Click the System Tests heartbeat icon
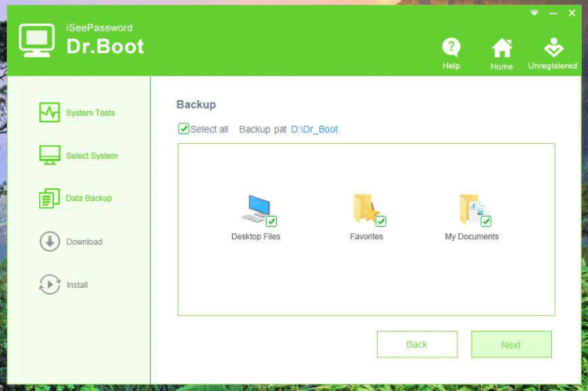 (x=49, y=113)
